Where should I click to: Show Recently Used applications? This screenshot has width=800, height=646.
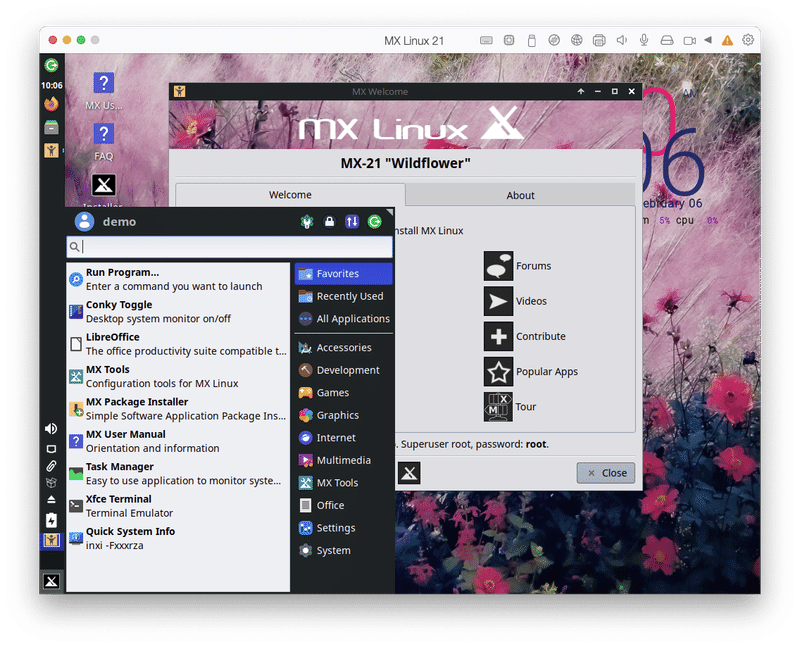pyautogui.click(x=343, y=296)
